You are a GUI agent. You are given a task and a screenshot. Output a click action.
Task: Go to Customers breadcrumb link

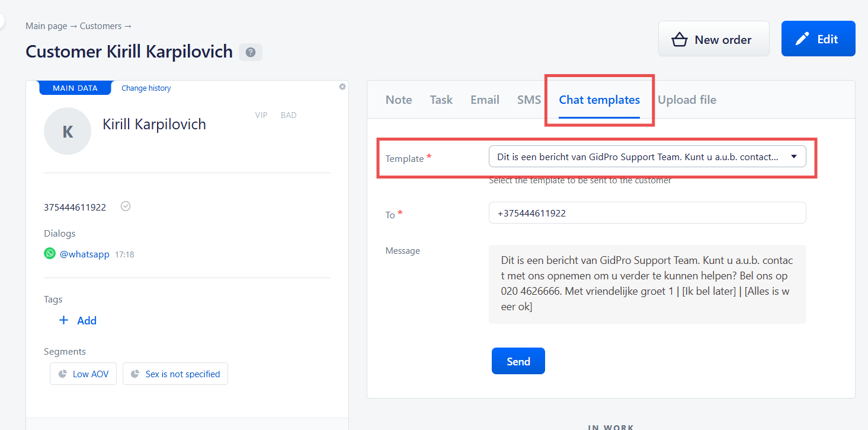101,26
